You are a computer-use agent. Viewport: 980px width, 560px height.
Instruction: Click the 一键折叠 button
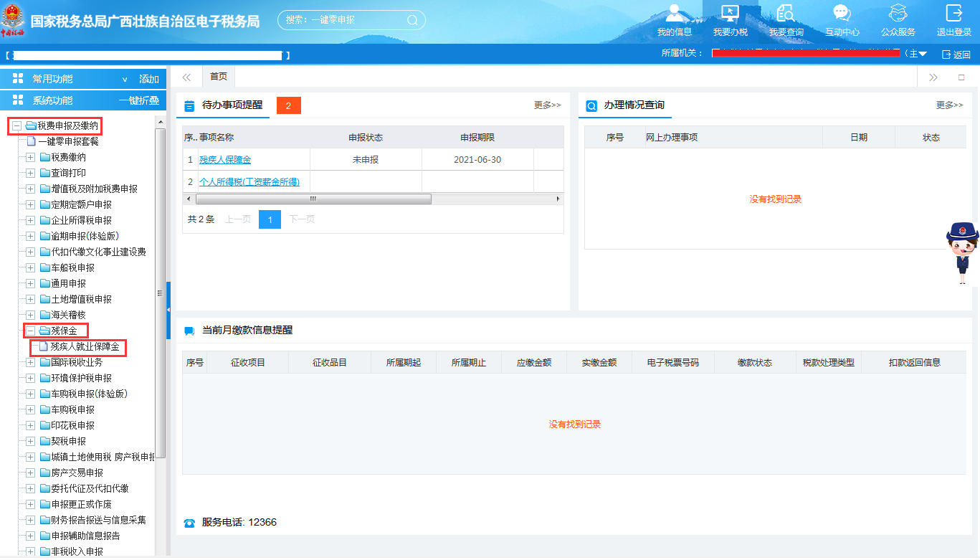(138, 101)
